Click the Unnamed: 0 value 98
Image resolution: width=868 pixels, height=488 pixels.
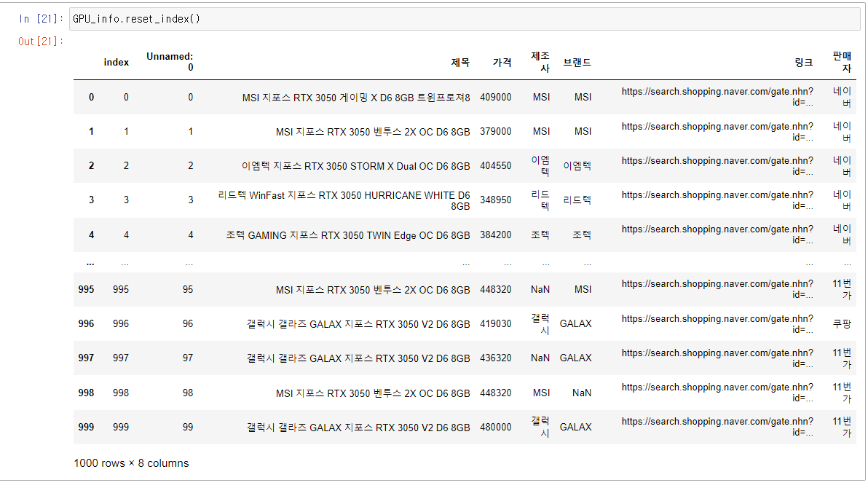coord(188,393)
